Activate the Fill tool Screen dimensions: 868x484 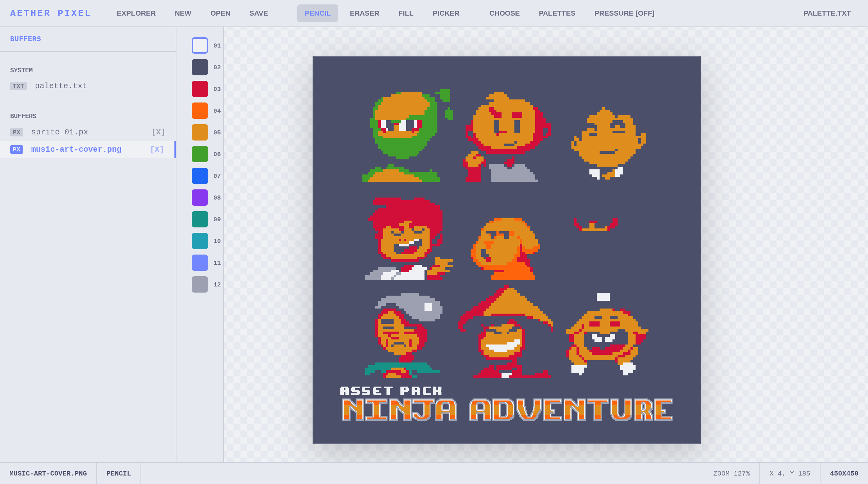[x=405, y=13]
